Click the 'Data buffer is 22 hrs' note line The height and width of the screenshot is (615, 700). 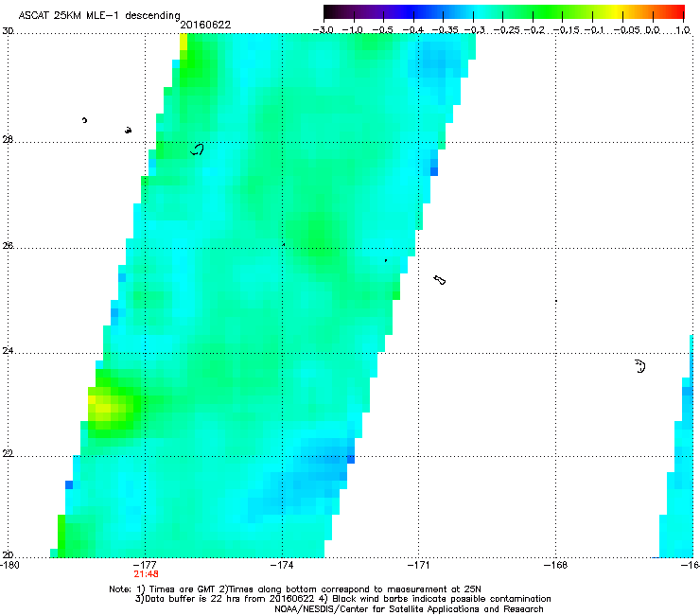pyautogui.click(x=342, y=599)
